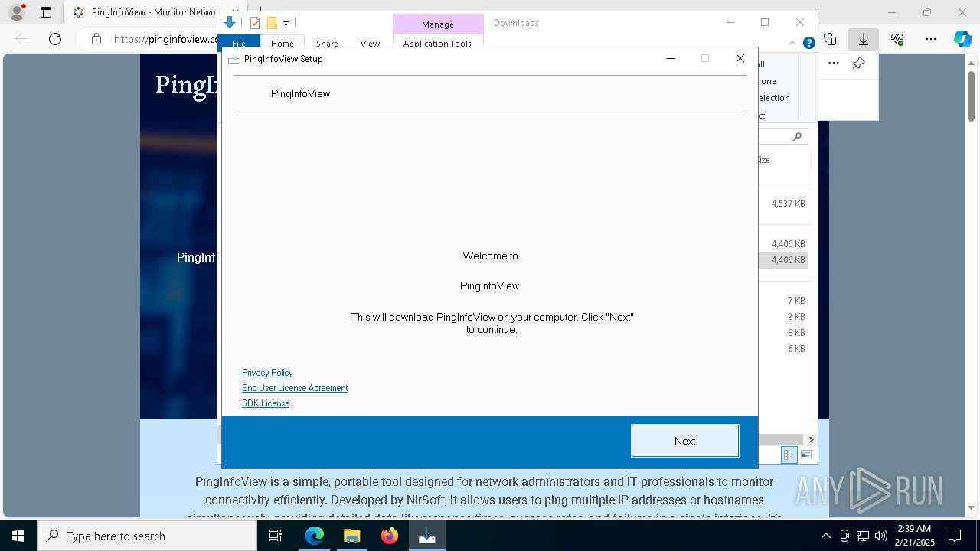This screenshot has height=551, width=980.
Task: Open File Explorer from taskbar
Action: pyautogui.click(x=352, y=536)
